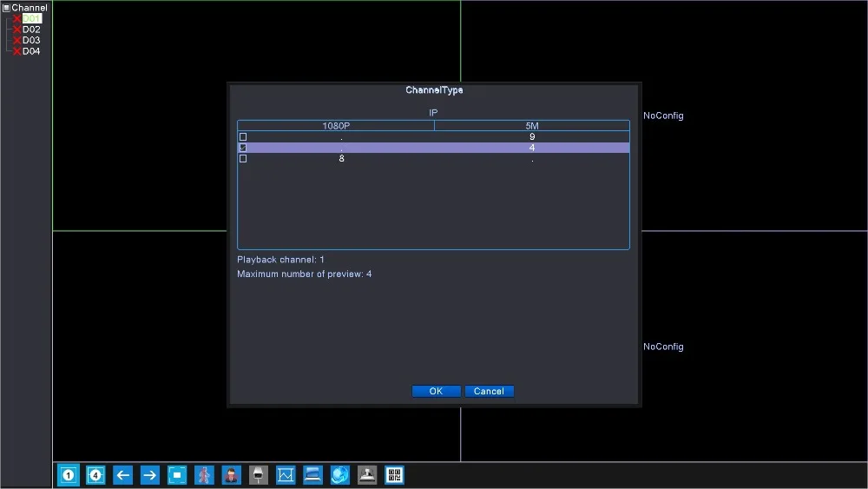868x489 pixels.
Task: Open the network globe icon
Action: tap(340, 474)
